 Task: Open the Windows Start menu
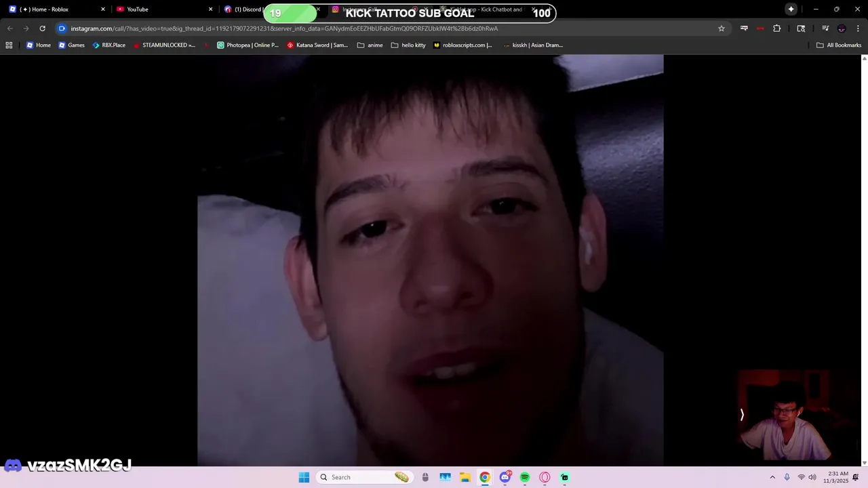pyautogui.click(x=304, y=477)
